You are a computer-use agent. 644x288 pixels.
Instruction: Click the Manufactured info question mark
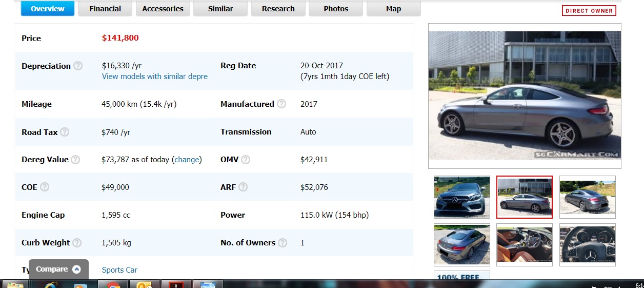pyautogui.click(x=281, y=104)
